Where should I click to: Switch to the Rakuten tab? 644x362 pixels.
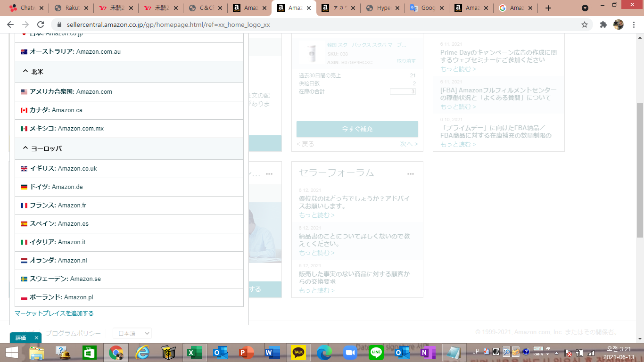click(x=72, y=8)
